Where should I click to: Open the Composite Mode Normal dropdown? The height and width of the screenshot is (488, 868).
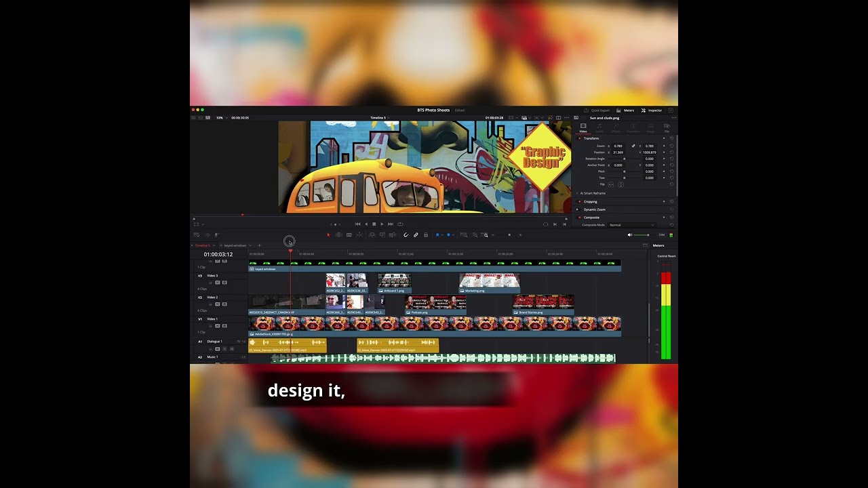[631, 225]
